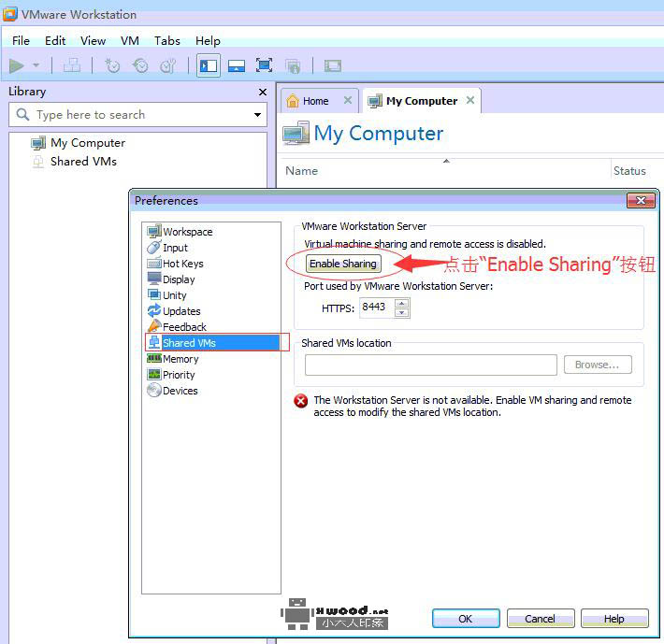Click the Revert to Snapshot toolbar icon
This screenshot has height=644, width=664.
tap(140, 66)
